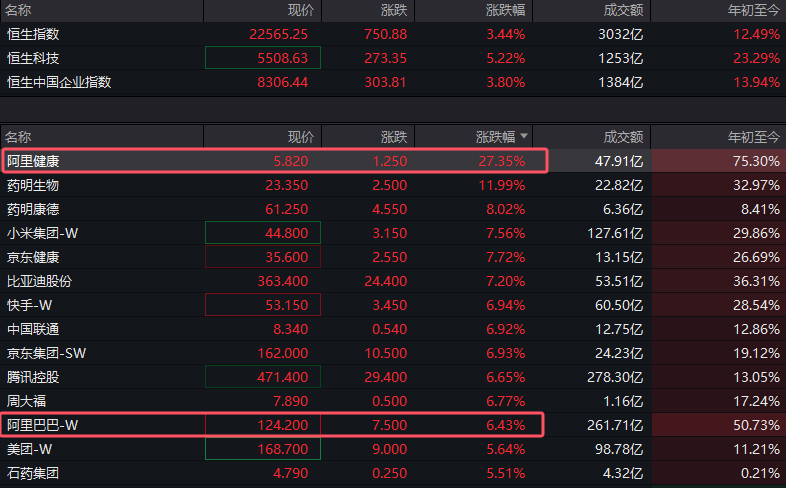Click 阿里健康 price 5.820
The image size is (786, 488).
291,161
